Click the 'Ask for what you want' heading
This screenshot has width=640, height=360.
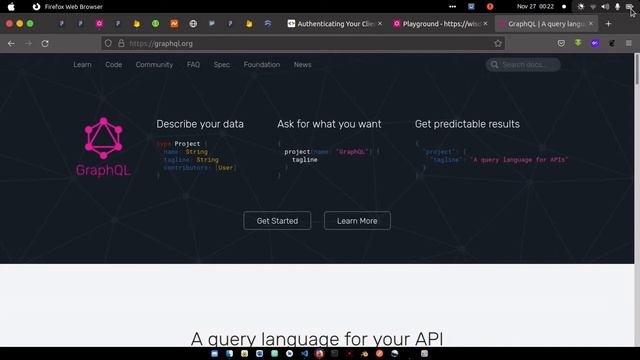point(329,124)
